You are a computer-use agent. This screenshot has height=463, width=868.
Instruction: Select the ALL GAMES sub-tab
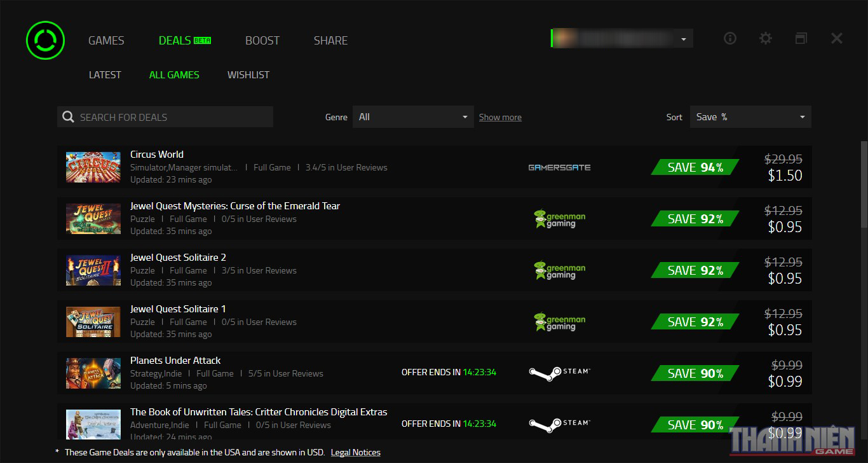(174, 74)
